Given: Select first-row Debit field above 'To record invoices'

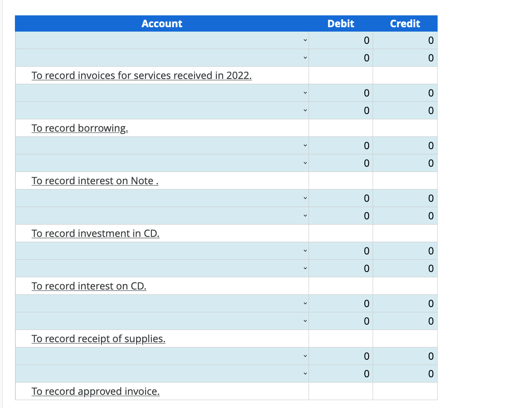Looking at the screenshot, I should point(341,40).
